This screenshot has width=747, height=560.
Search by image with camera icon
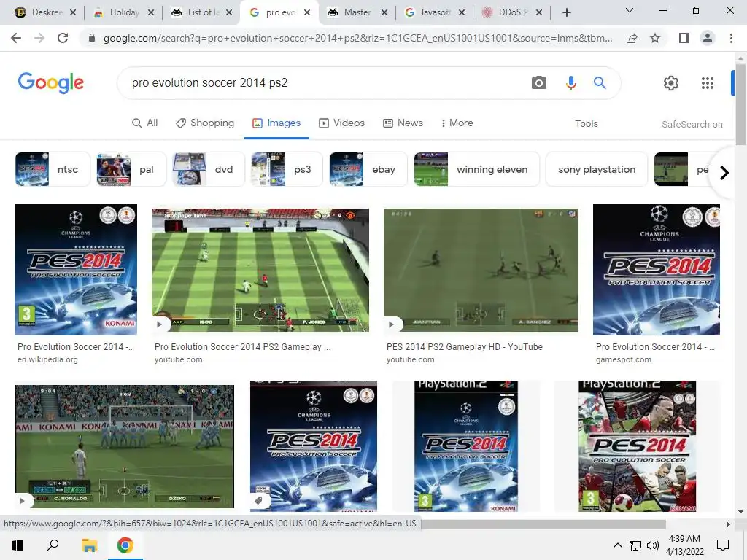[539, 83]
